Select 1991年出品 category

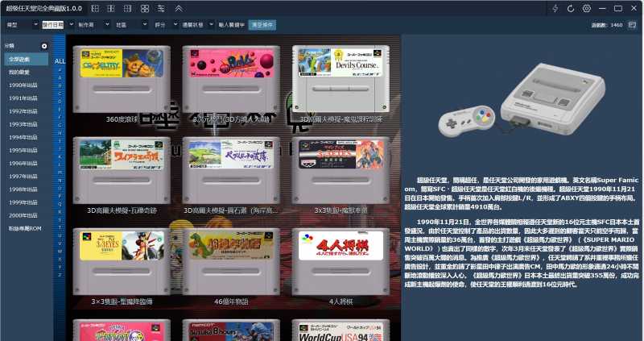click(27, 98)
